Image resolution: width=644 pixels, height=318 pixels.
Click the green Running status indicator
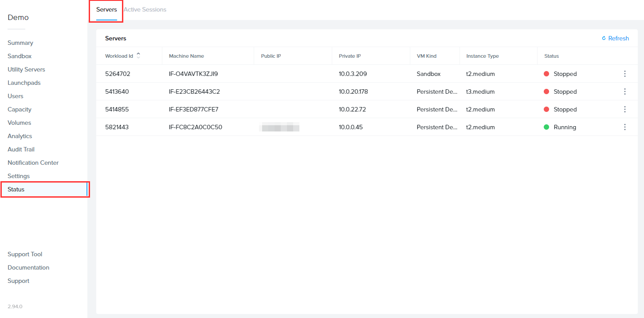click(x=547, y=127)
